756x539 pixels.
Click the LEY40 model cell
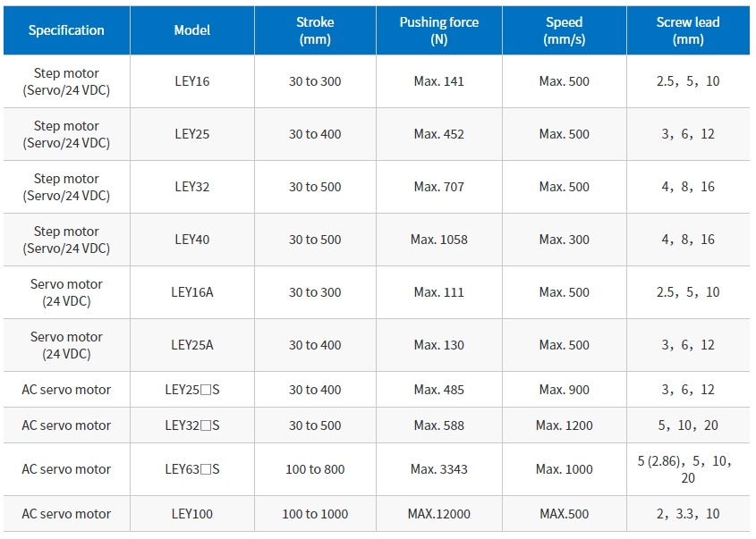click(192, 240)
